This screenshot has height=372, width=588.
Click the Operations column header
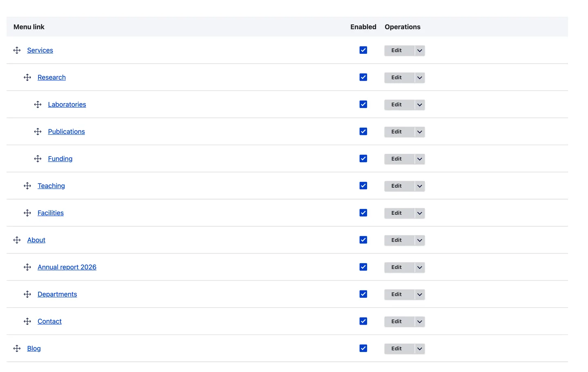tap(403, 27)
